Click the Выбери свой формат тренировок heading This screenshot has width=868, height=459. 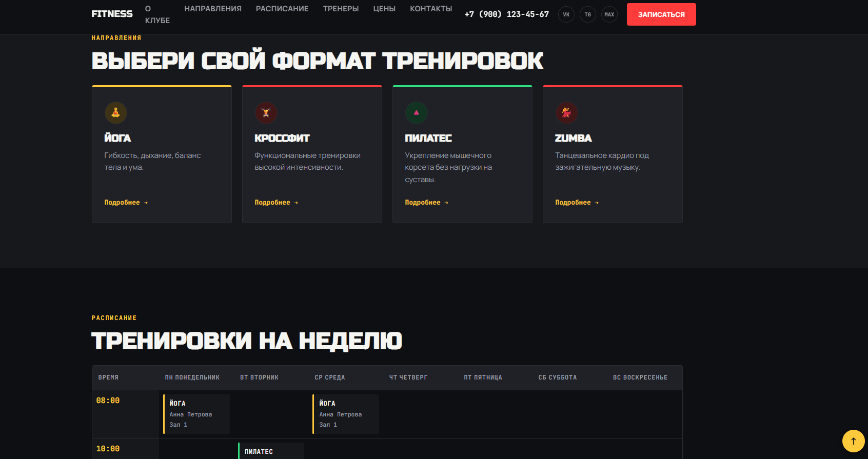317,61
